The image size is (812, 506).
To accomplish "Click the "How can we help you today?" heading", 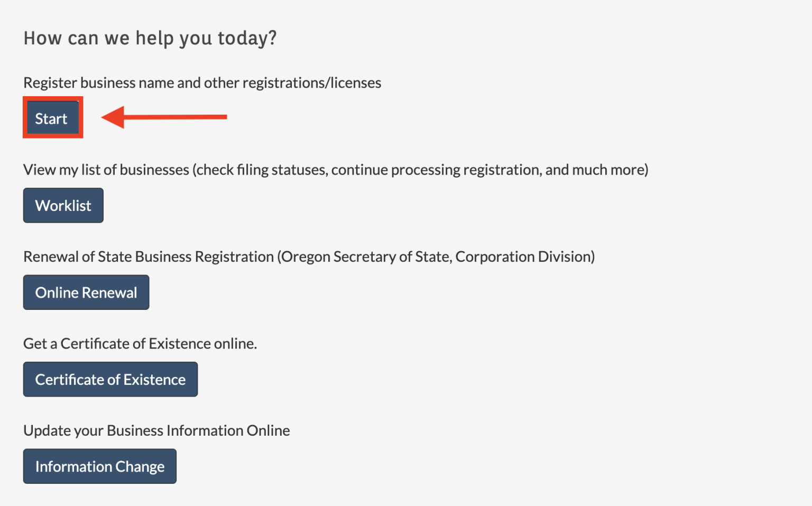I will point(150,38).
